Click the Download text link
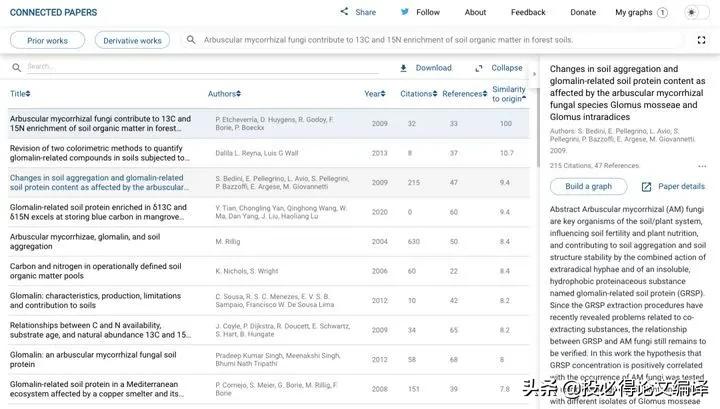Viewport: 720px width, 409px height. point(433,68)
